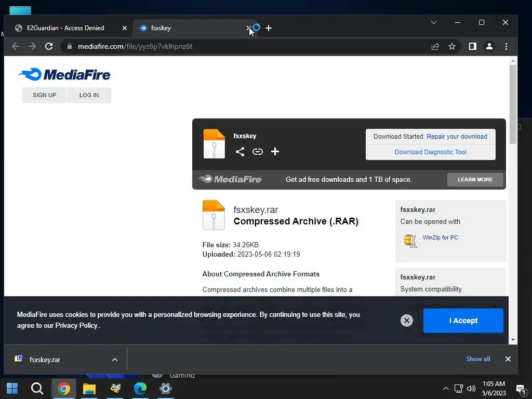Click scrollbar down arrow
The image size is (532, 399).
[513, 340]
